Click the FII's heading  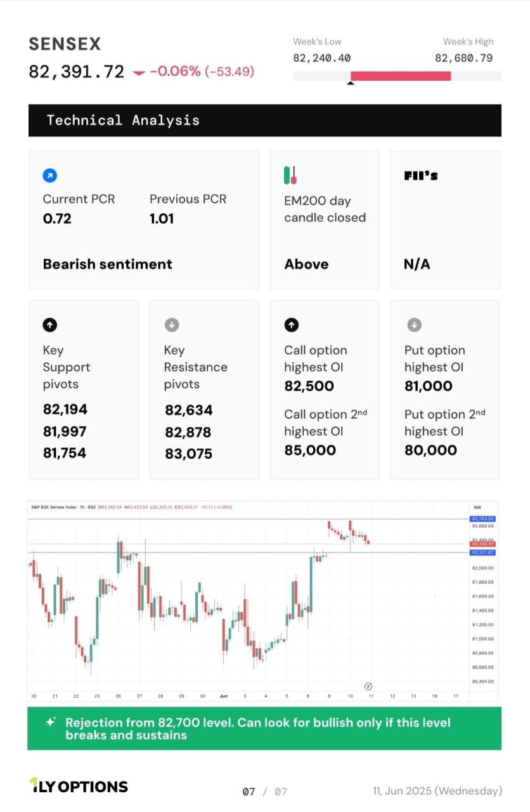tap(421, 176)
